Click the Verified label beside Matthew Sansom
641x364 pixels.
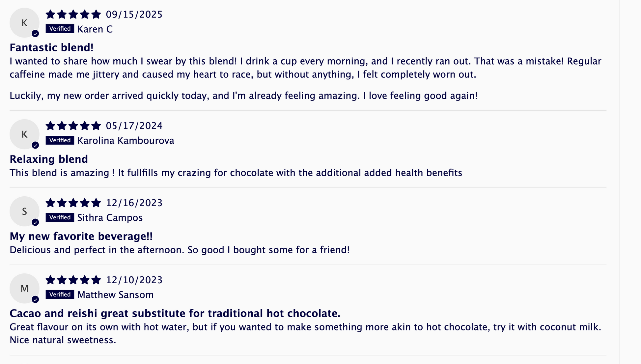point(60,294)
